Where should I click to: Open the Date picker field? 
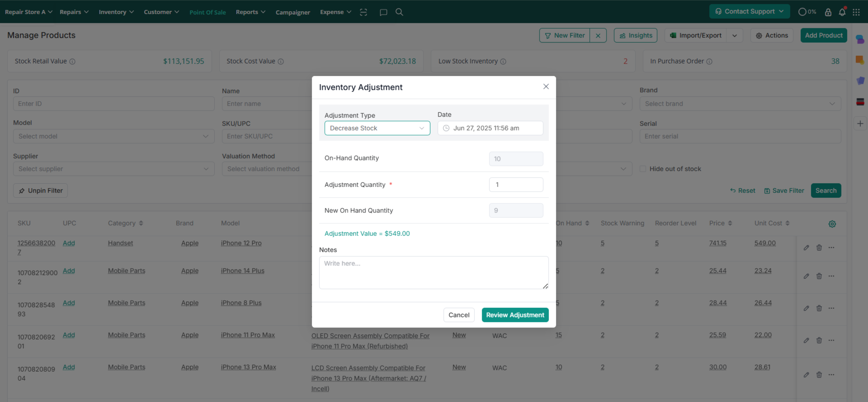(490, 128)
